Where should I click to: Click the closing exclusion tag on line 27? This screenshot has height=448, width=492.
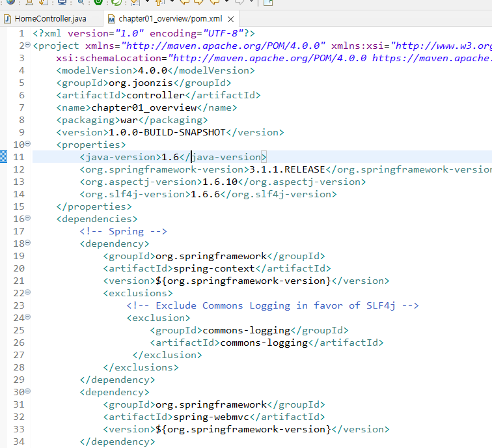(167, 355)
